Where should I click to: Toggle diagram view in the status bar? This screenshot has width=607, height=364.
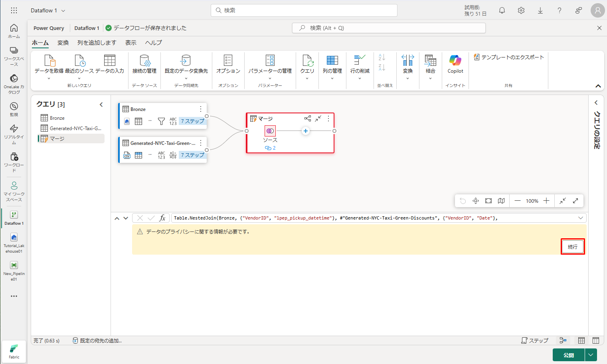[563, 340]
